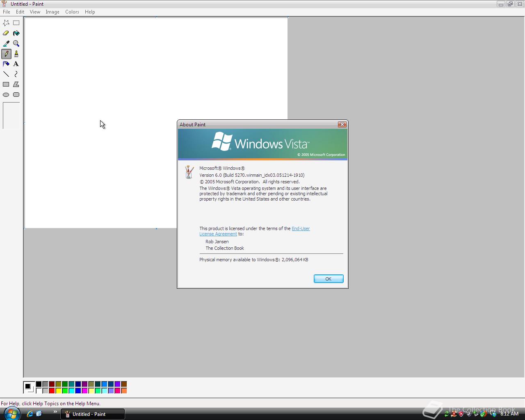Choose the Eraser tool
525x420 pixels.
point(6,33)
